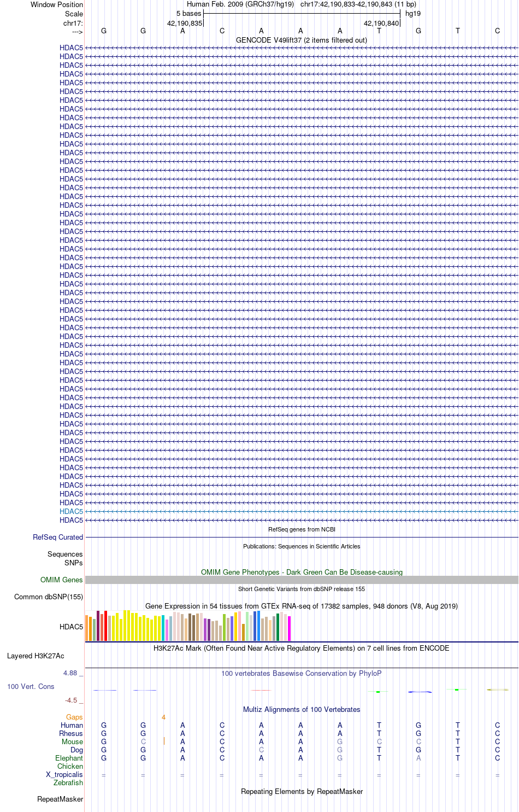The width and height of the screenshot is (519, 812).
Task: Click the '5 bases' scale text
Action: click(x=188, y=14)
